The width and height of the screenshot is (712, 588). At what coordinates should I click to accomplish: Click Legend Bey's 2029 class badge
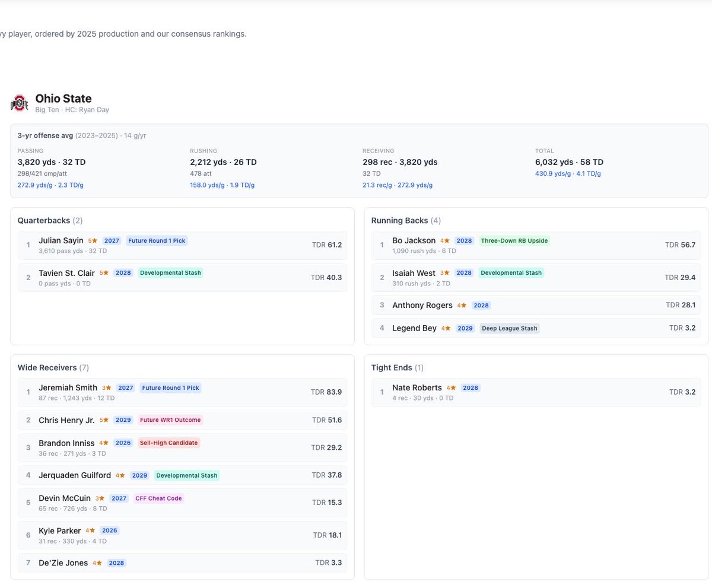click(466, 328)
